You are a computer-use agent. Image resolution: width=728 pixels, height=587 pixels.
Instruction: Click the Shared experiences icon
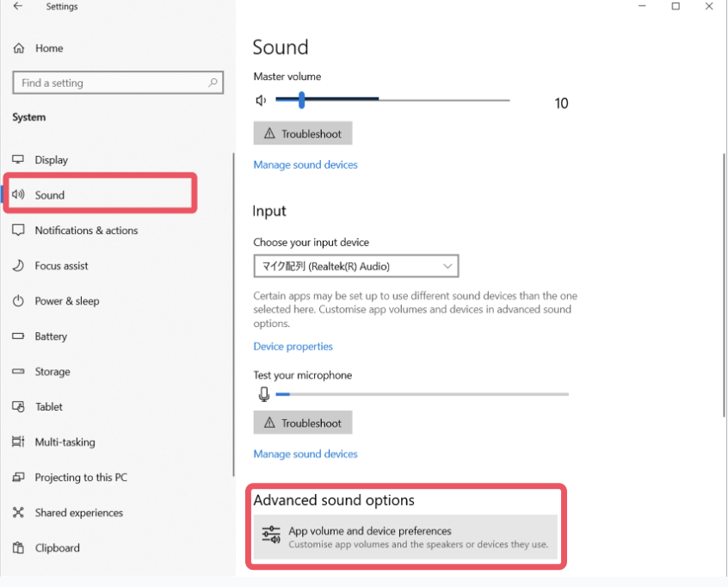(x=18, y=512)
